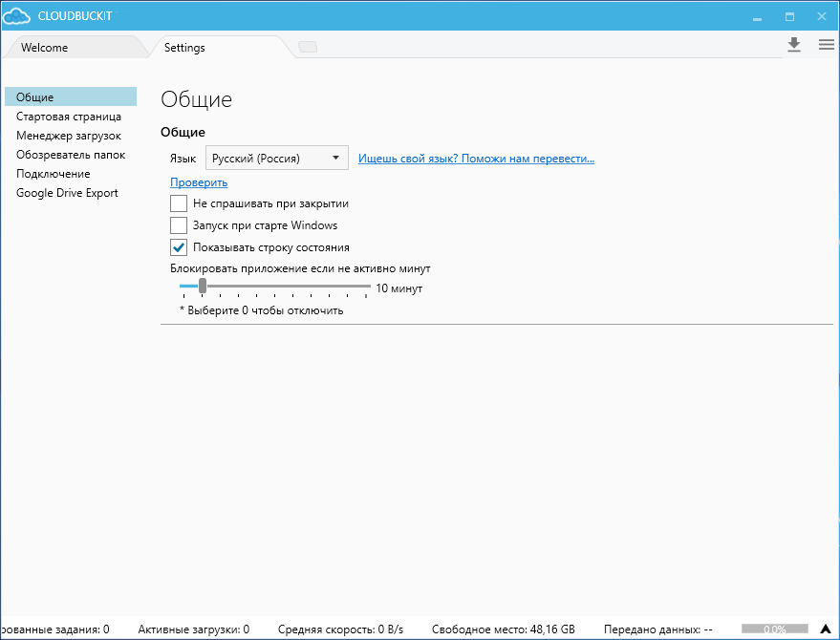The width and height of the screenshot is (840, 640).
Task: Open Менеджер загрузок settings section
Action: tap(69, 136)
